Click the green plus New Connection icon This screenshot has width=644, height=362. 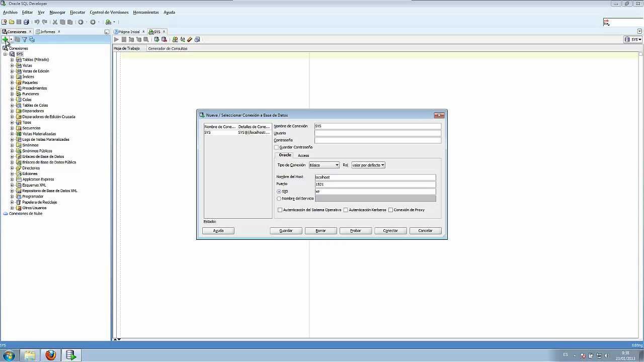pos(5,39)
